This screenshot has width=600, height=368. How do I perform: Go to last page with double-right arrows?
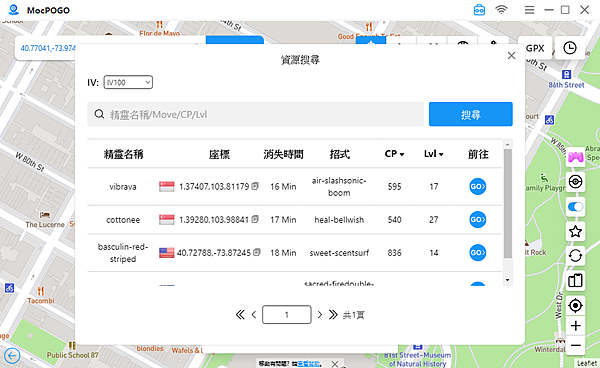coord(333,315)
